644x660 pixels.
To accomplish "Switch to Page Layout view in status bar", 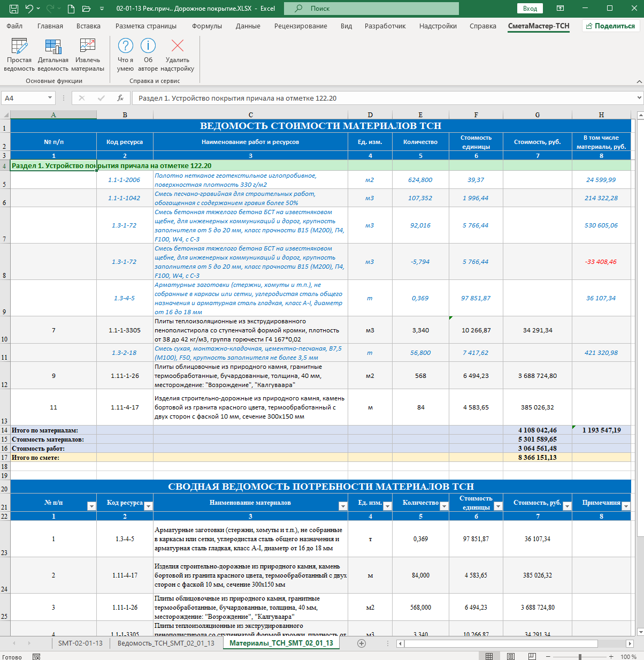I will tap(510, 656).
